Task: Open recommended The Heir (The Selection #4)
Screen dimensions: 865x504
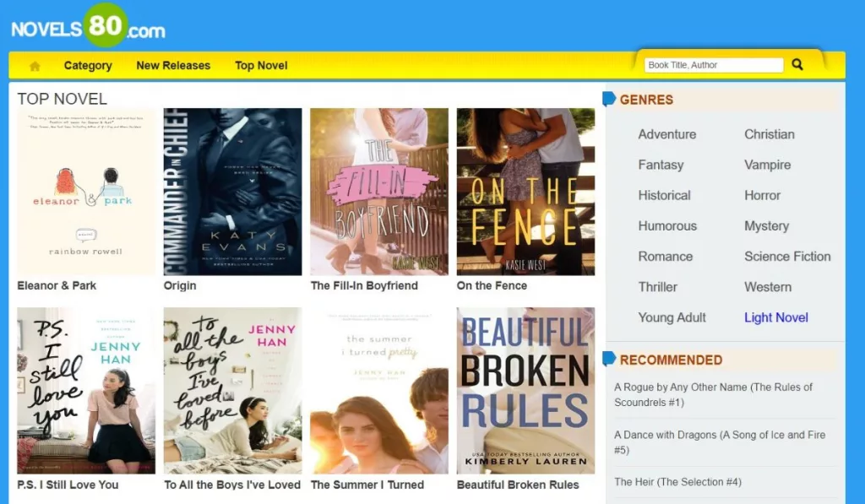Action: point(677,482)
